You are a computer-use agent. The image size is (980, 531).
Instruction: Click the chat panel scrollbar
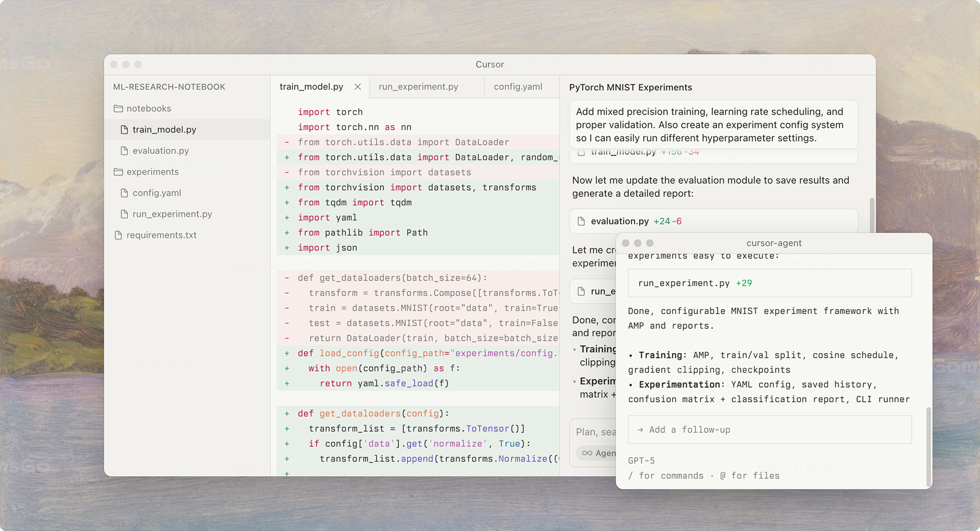(x=872, y=214)
